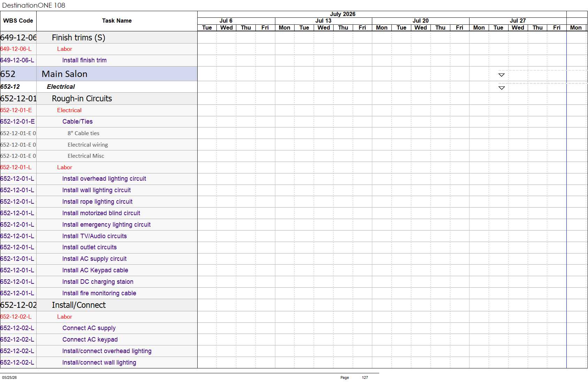Screen dimensions: 588x382
Task: Select 'Install rope lighting circuit' task
Action: pos(99,202)
